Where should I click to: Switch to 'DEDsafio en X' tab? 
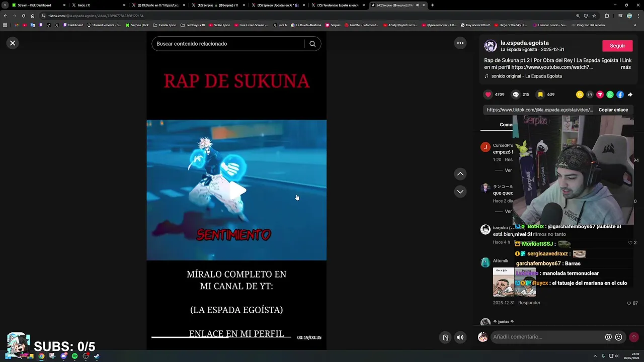click(x=158, y=5)
